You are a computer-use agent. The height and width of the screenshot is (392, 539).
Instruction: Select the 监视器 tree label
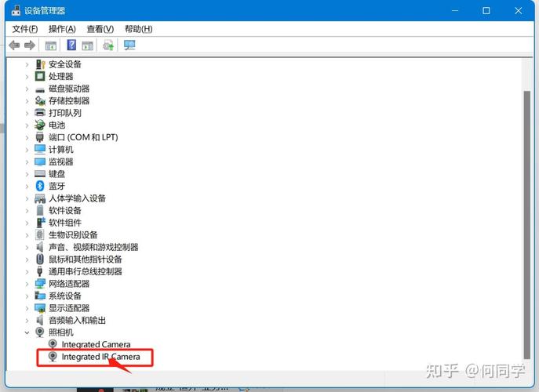(61, 162)
